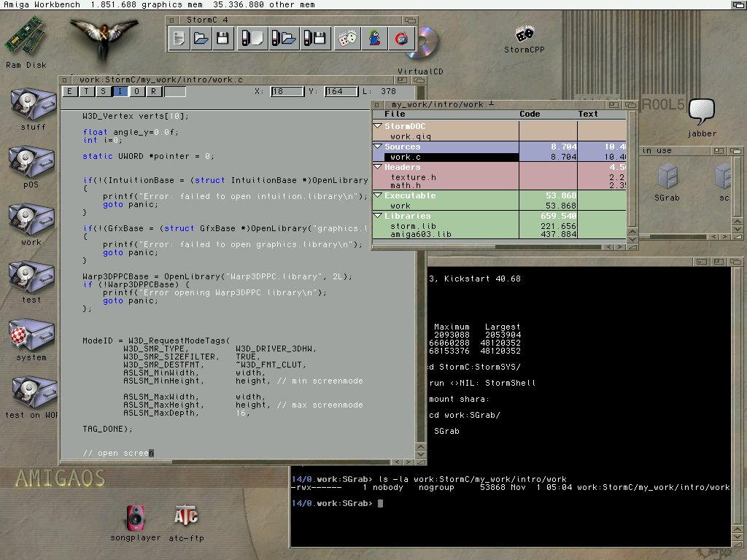Click the project window's vertical scrollbar
Image resolution: width=747 pixels, height=560 pixels.
pos(632,169)
